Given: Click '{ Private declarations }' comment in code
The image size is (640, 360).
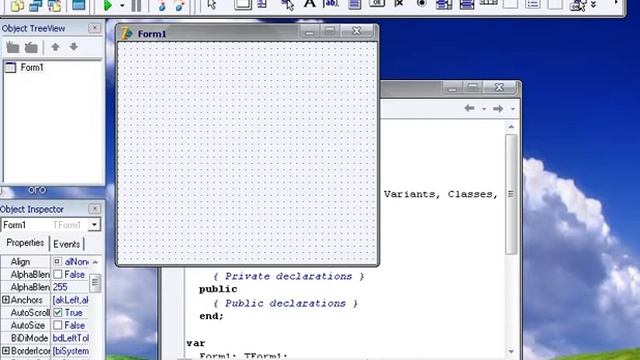Looking at the screenshot, I should pyautogui.click(x=288, y=276).
